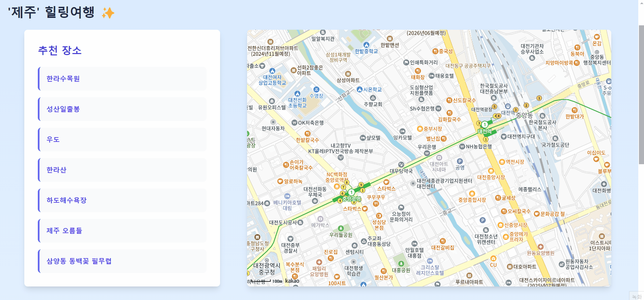Click the page vertical scrollbar thumb
Screen dimensions: 644x300
(x=641, y=95)
